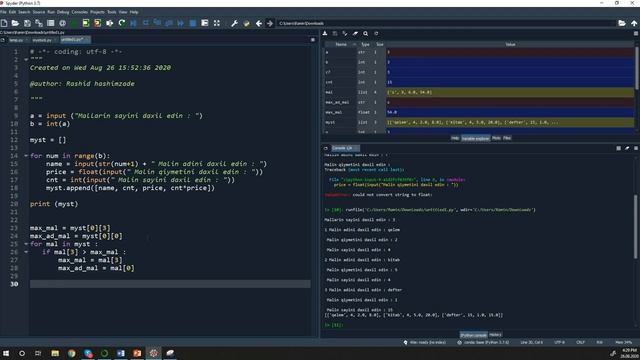Maximize the current pane icon
The height and width of the screenshot is (360, 640).
point(204,23)
